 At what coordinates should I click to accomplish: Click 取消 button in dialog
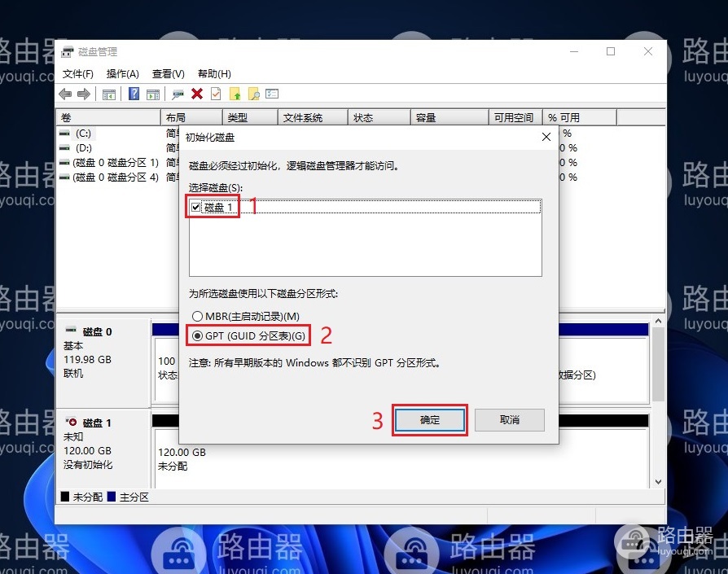(x=509, y=420)
